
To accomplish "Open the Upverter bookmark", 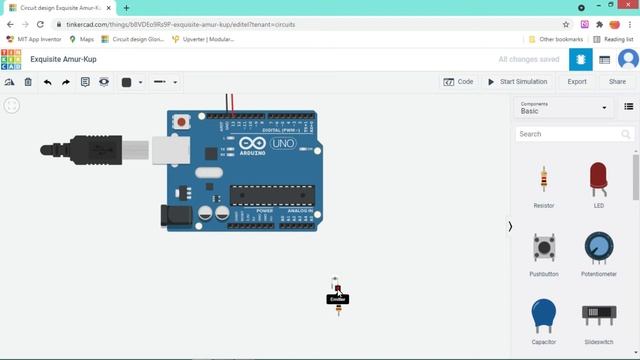I will 203,39.
